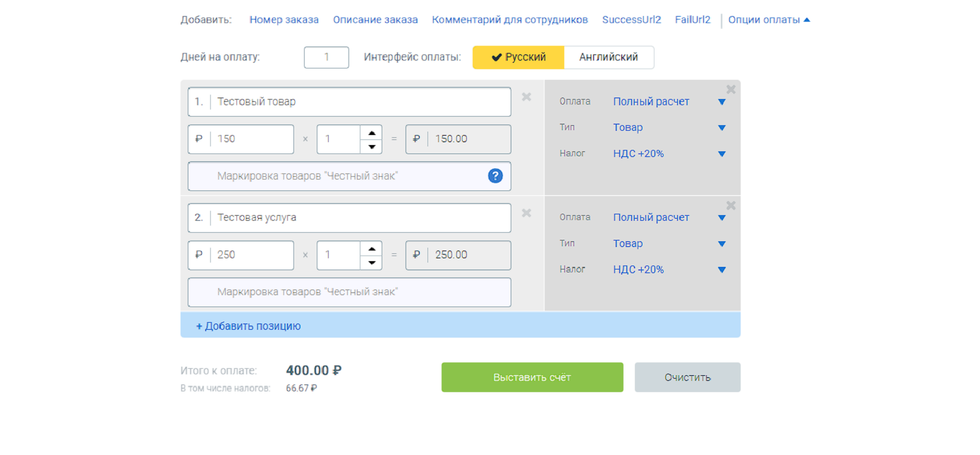Click the quantity field of item 2
Screen dimensions: 980x455
coord(339,255)
